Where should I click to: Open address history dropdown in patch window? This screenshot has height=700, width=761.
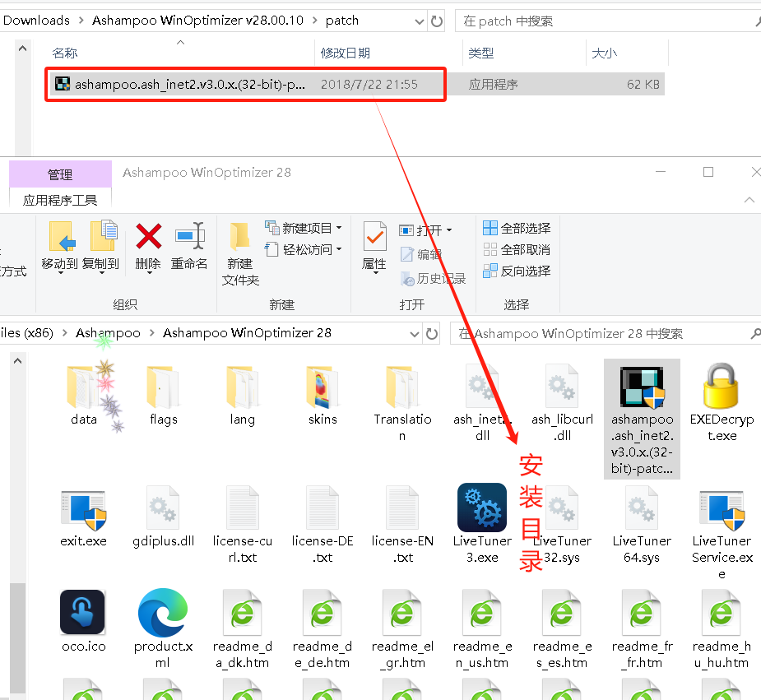[x=419, y=21]
